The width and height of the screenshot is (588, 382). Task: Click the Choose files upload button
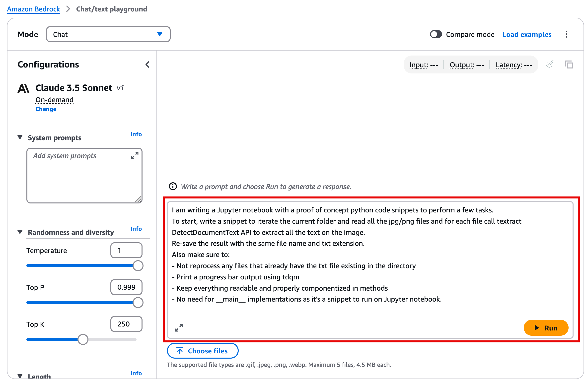coord(202,351)
